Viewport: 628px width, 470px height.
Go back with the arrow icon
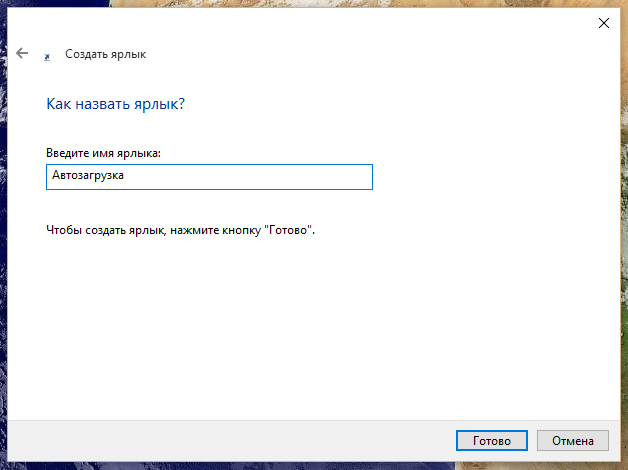pos(22,53)
